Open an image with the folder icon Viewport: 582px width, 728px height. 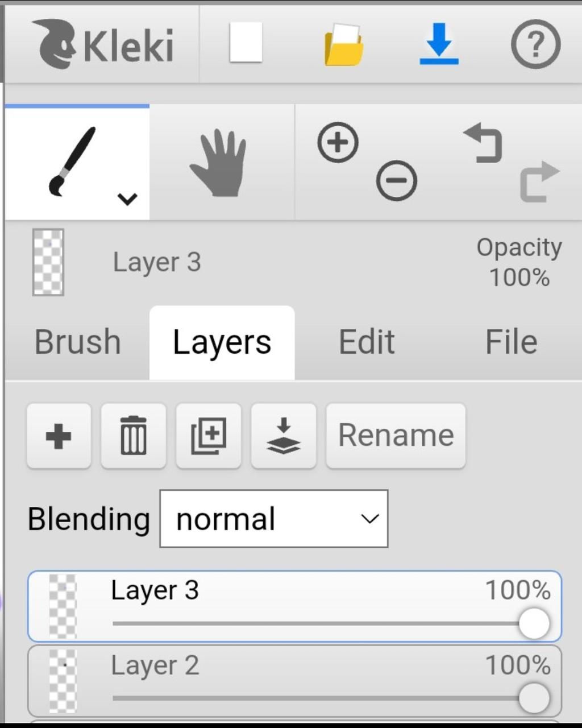pos(343,44)
